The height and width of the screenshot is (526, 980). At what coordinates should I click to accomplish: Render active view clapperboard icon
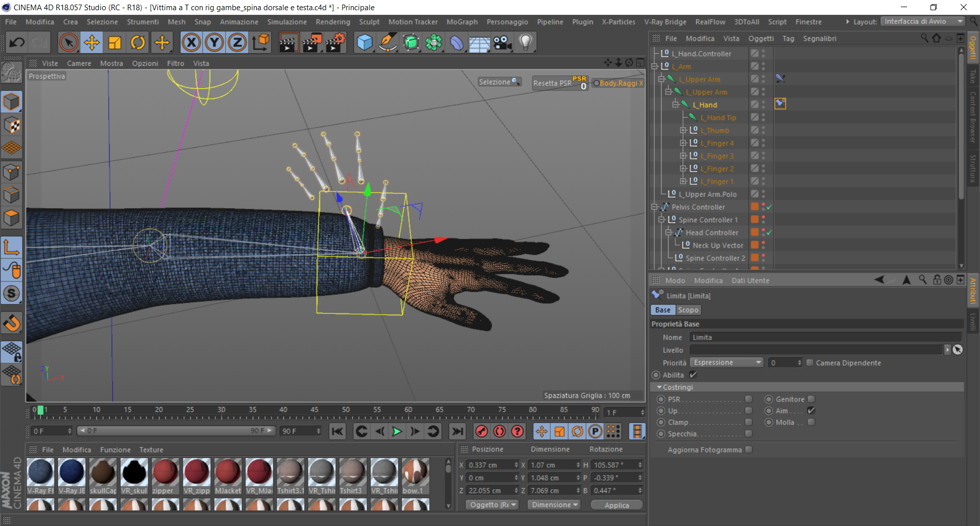pos(288,42)
